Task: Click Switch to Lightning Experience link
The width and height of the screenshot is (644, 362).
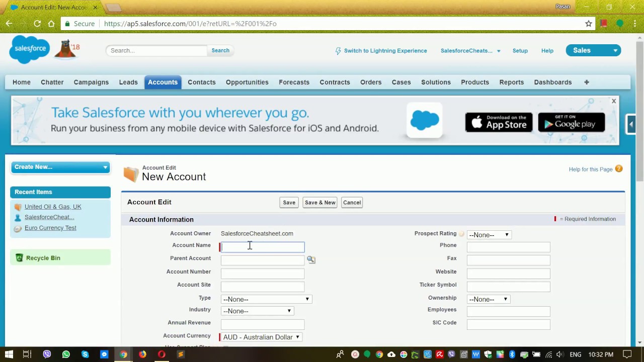Action: (x=385, y=51)
